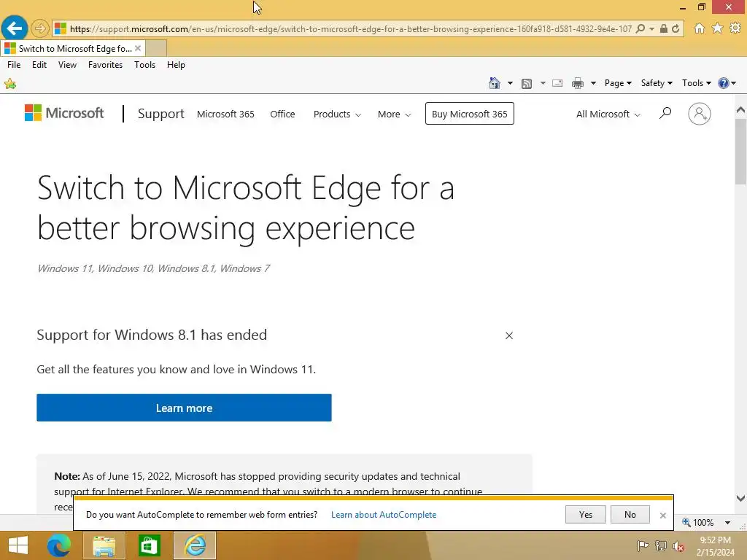The height and width of the screenshot is (560, 747).
Task: Click the 100% zoom level button
Action: click(698, 522)
